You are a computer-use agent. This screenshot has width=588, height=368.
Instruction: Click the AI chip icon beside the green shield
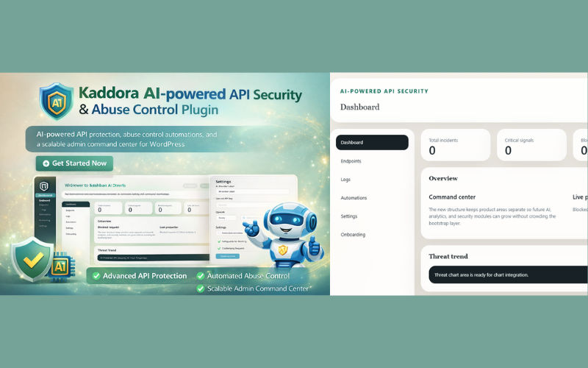[x=62, y=266]
